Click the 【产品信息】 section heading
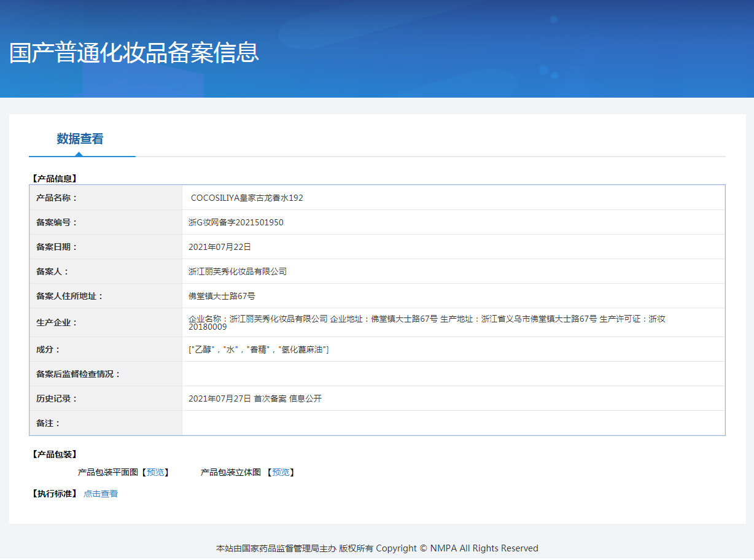This screenshot has width=754, height=560. 54,179
